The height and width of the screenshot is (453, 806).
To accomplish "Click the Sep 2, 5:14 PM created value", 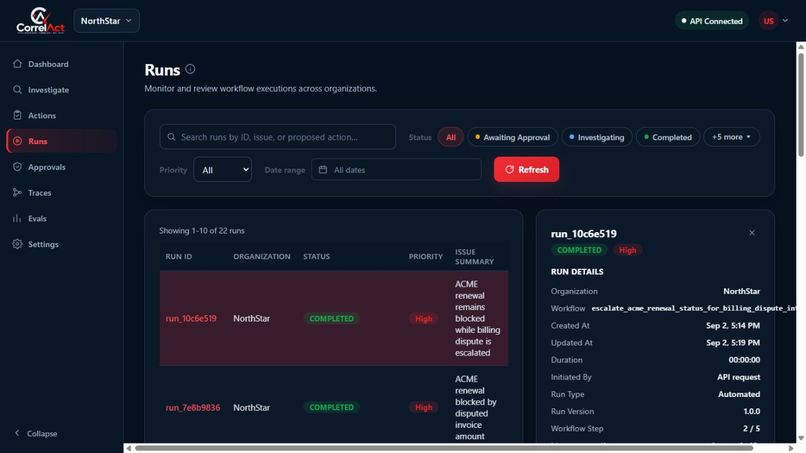I will click(x=732, y=325).
